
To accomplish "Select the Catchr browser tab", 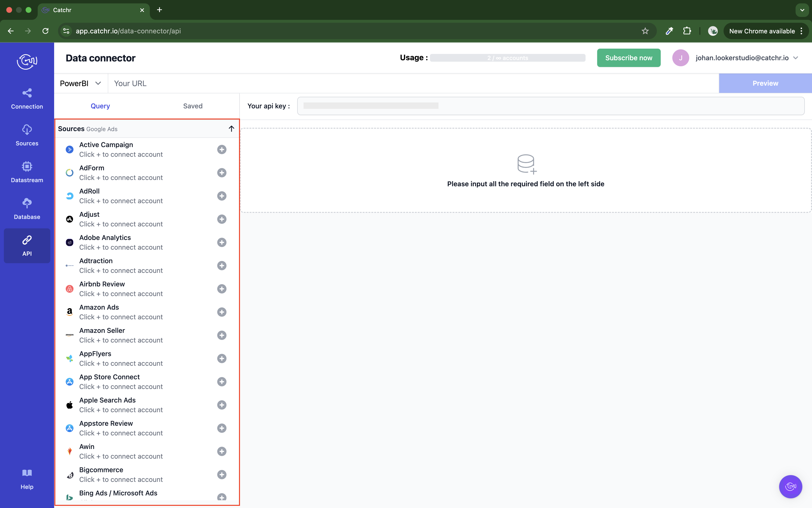I will coord(94,10).
